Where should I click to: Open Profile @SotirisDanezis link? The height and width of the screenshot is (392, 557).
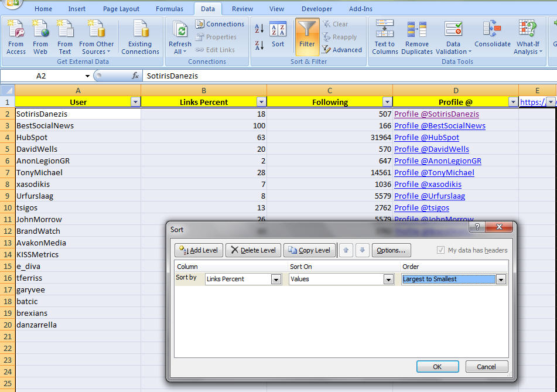(436, 114)
